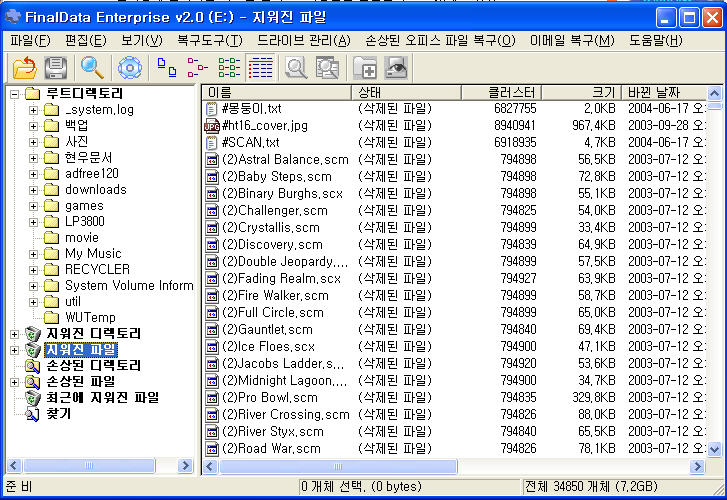Select the file (2)Gauntlet.scm

pos(267,330)
